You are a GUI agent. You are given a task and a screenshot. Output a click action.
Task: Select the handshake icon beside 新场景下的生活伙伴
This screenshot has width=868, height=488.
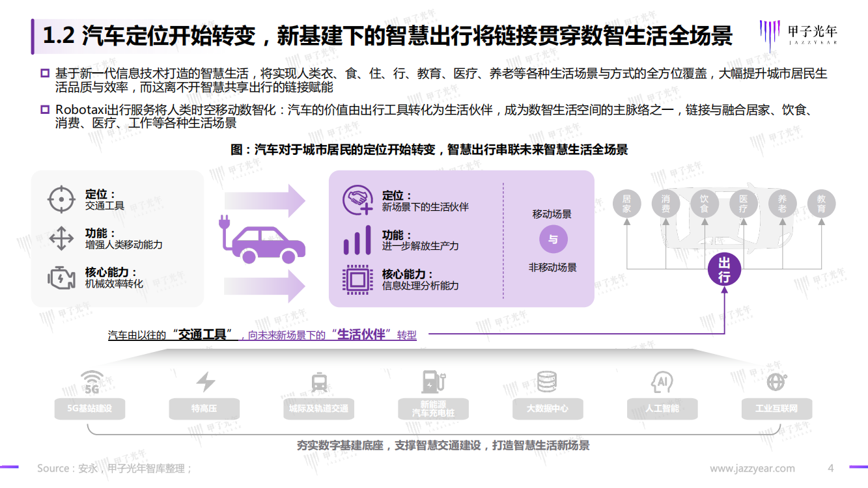point(358,200)
